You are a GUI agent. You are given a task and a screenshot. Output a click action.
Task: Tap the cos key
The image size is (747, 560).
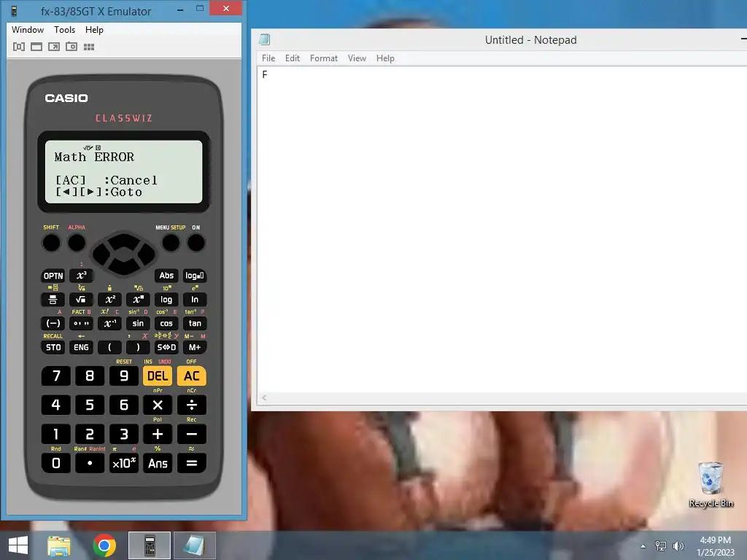tap(166, 323)
